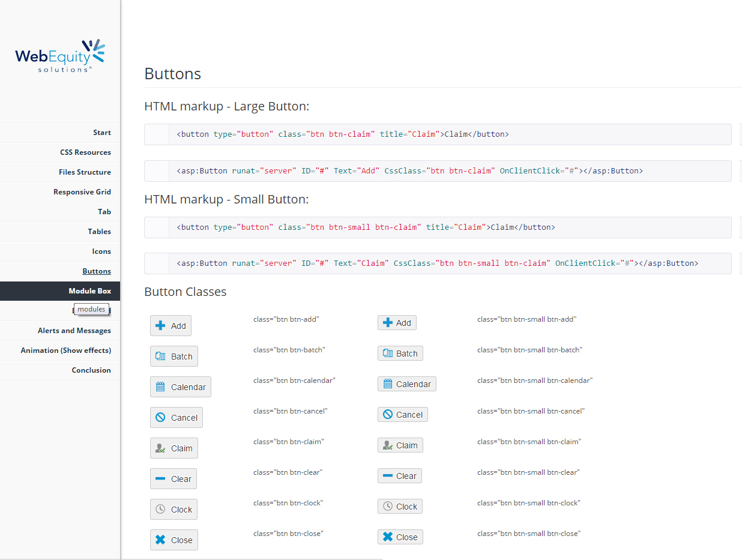Click the large Add button with plus icon
This screenshot has width=742, height=560.
pyautogui.click(x=170, y=326)
